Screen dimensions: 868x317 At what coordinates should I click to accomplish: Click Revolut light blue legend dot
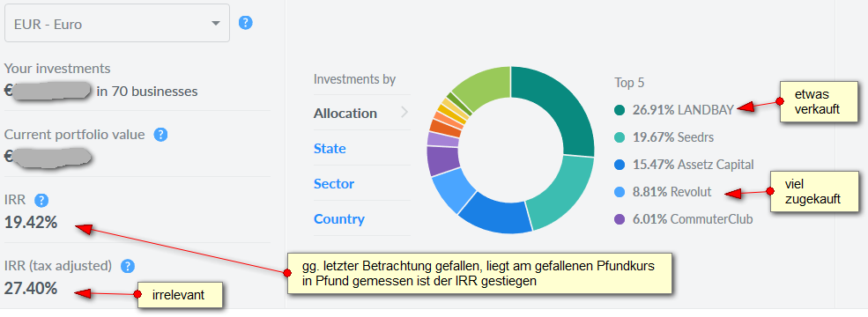(619, 192)
